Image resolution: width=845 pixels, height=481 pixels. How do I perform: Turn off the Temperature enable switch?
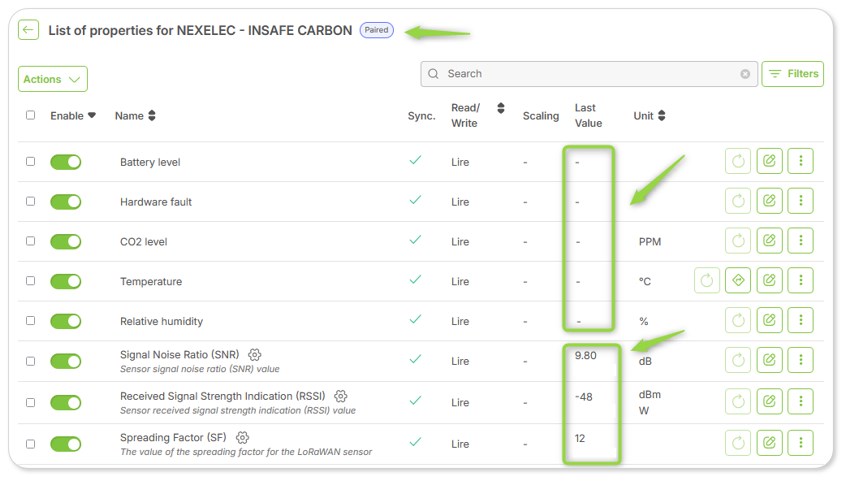pos(66,282)
